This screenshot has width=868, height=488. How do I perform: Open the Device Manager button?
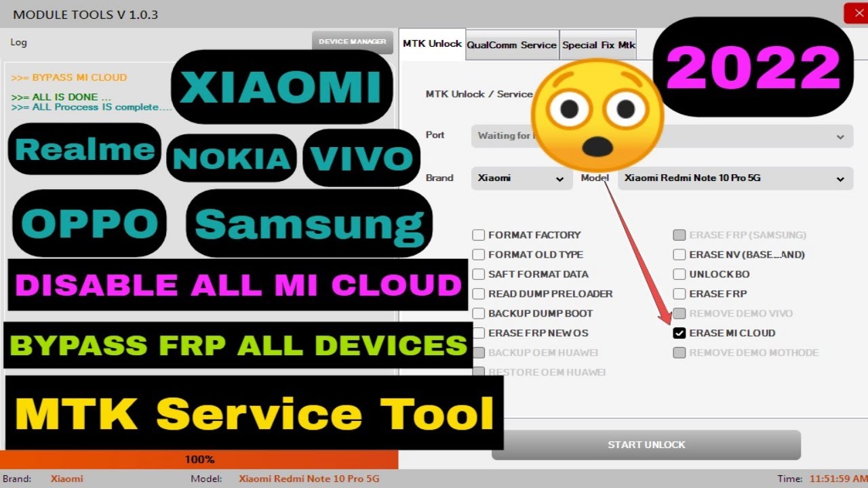(353, 41)
